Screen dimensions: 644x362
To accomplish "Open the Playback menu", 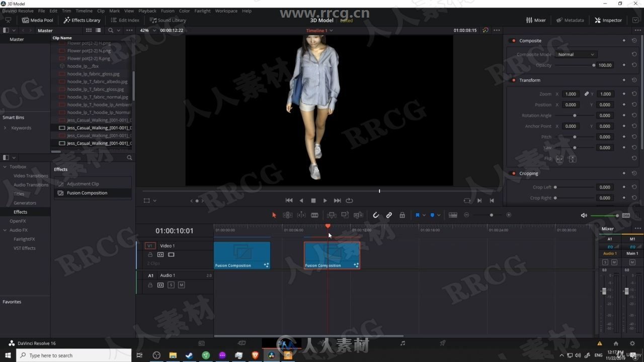I will (147, 11).
